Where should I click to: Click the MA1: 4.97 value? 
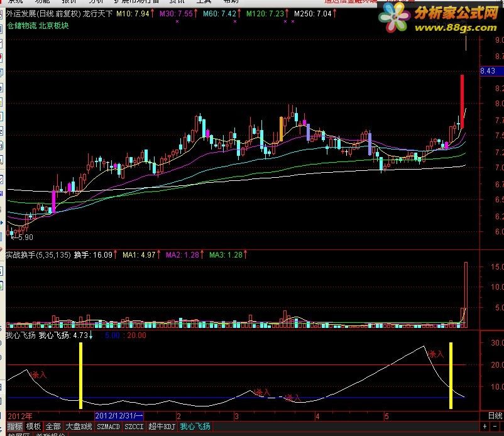pos(139,255)
